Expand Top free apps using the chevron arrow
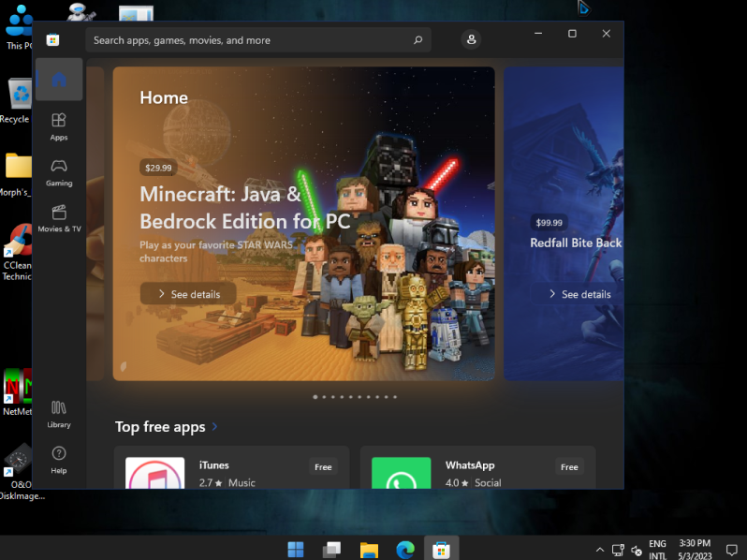Screen dimensions: 747x560 click(x=215, y=426)
